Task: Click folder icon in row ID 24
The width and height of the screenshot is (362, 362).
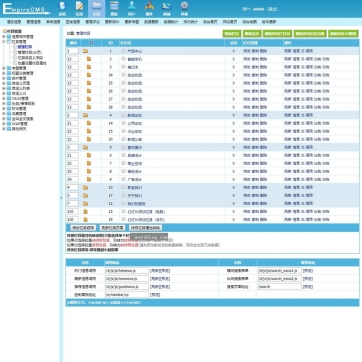Action: click(x=89, y=75)
